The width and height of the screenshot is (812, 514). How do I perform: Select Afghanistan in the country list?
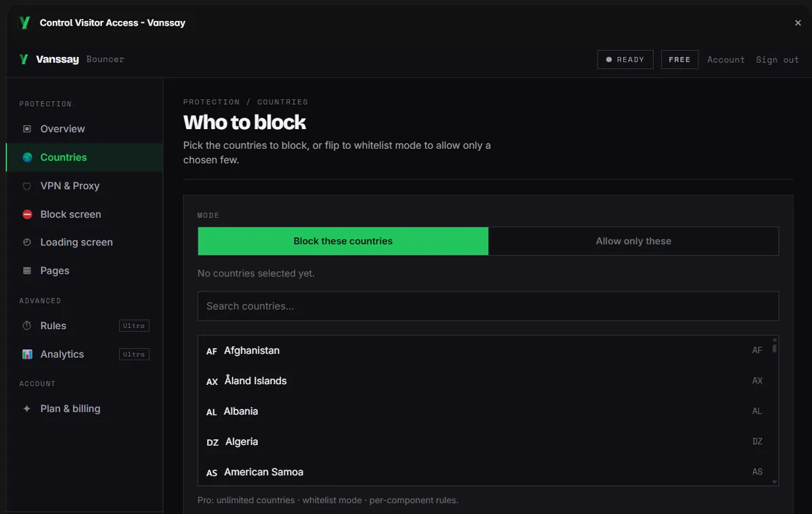(x=484, y=350)
